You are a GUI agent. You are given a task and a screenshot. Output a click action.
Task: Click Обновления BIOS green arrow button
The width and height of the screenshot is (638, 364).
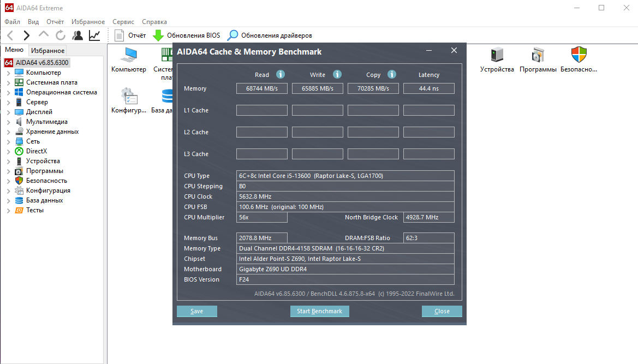pos(186,35)
